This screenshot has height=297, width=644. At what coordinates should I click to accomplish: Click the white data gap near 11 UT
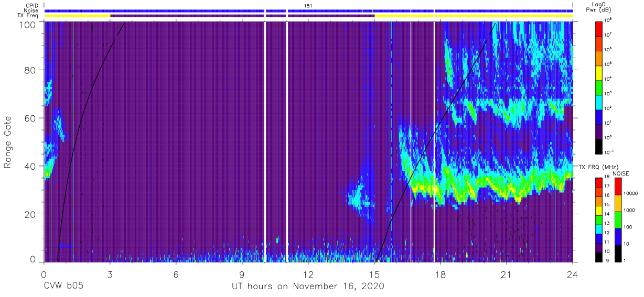[287, 141]
